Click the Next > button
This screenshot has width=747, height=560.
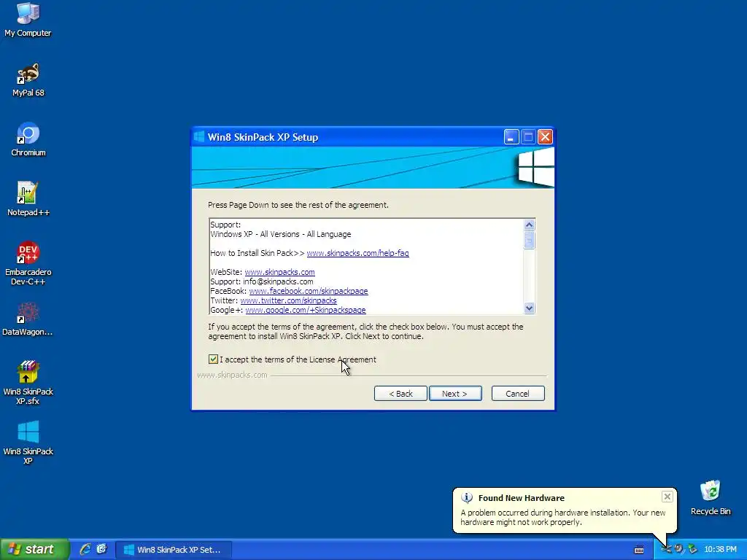coord(455,394)
